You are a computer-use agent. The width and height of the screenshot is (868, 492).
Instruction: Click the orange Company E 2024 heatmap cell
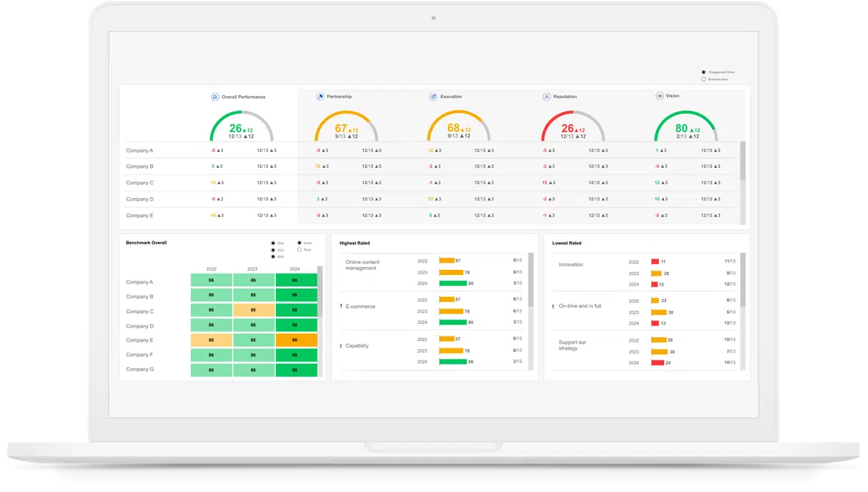pos(296,340)
